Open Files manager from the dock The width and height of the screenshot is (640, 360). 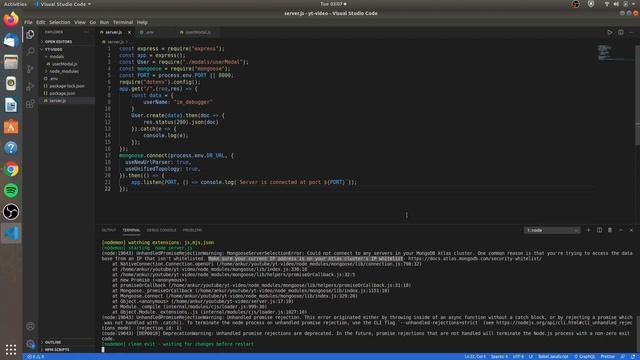11,62
